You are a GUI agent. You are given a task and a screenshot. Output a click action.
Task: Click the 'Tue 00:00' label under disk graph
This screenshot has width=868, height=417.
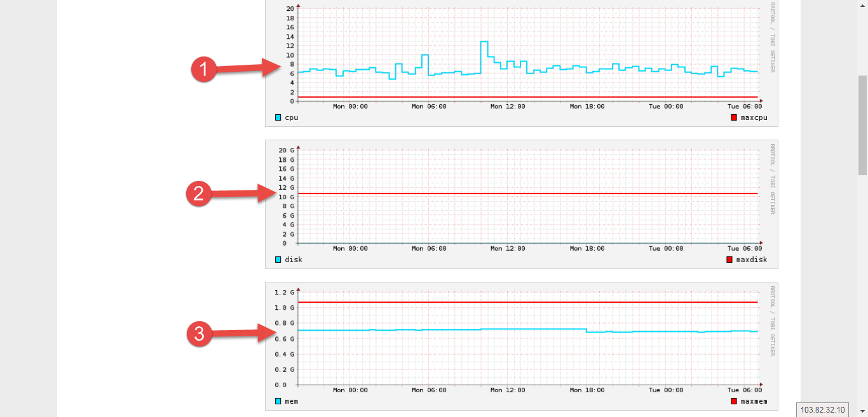pos(666,249)
